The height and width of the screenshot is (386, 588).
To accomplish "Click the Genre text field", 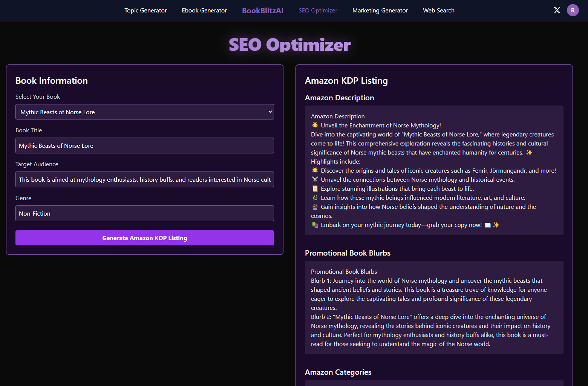I will pos(145,213).
